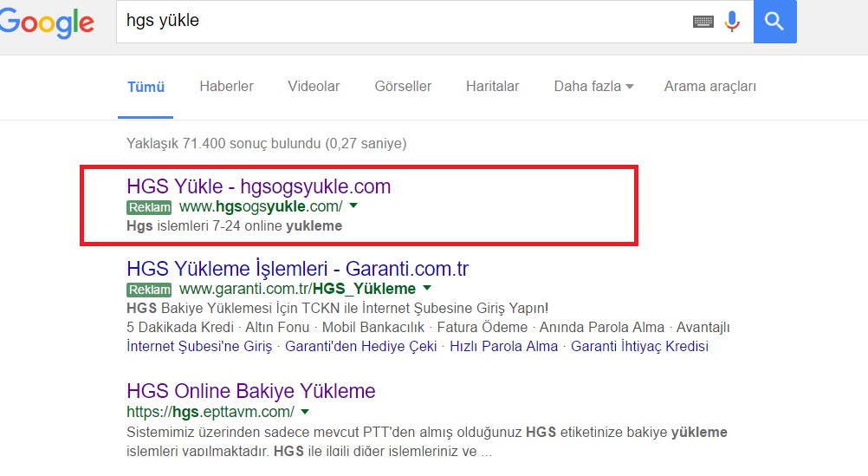Click the Sistemimiz üzerinden sadece mevcut snippet
Screen dimensions: 868x476
(427, 441)
